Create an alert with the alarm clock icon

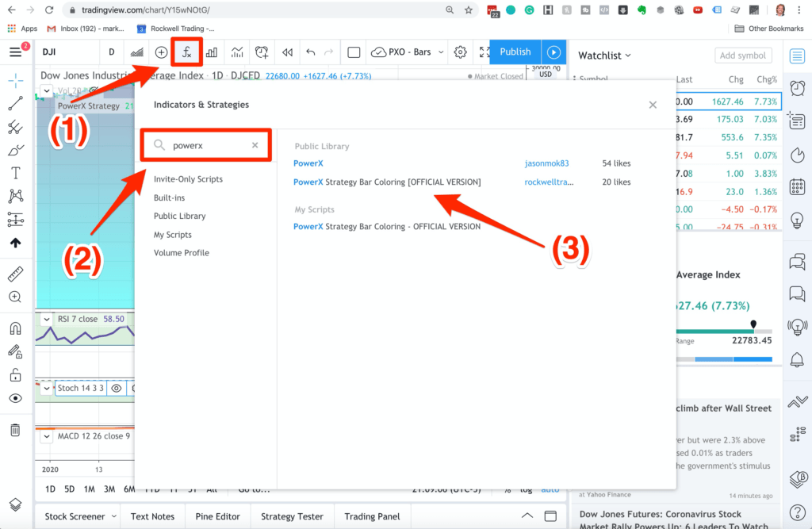coord(262,52)
